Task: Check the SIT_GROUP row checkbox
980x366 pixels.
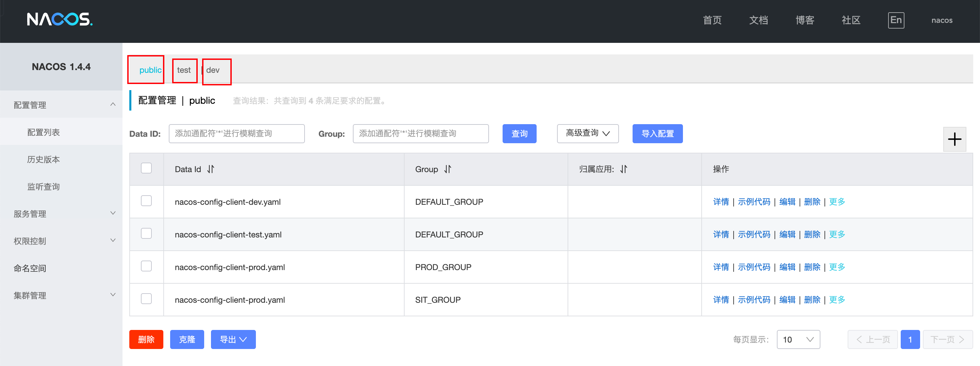Action: tap(146, 299)
